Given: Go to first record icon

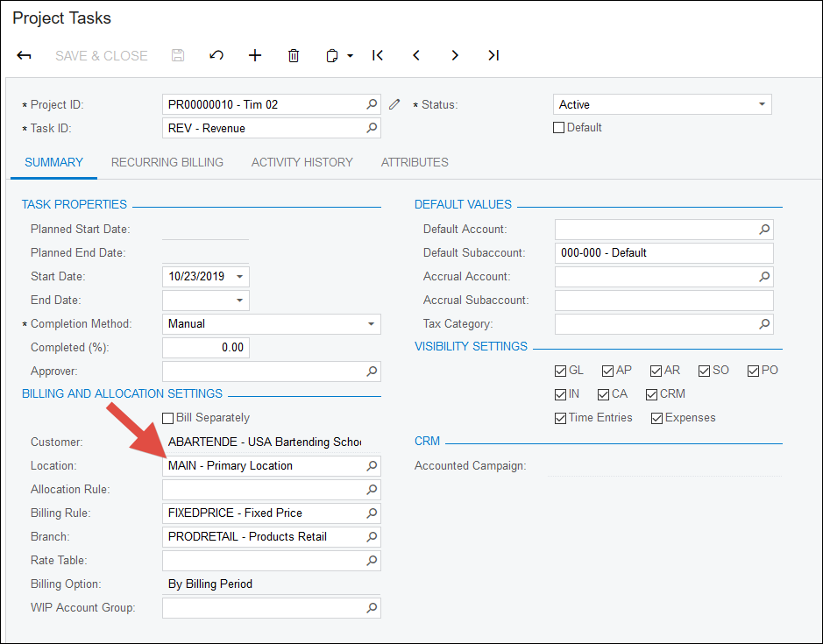Looking at the screenshot, I should [x=378, y=55].
